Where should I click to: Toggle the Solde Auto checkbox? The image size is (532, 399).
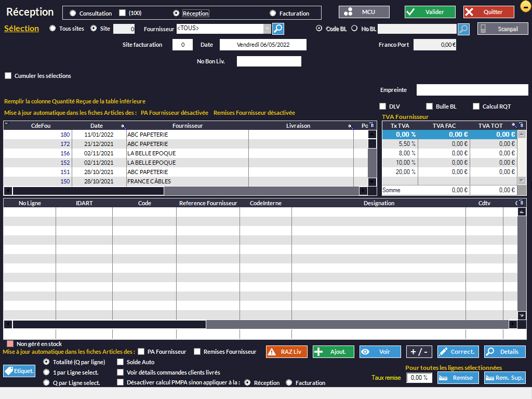[x=121, y=362]
